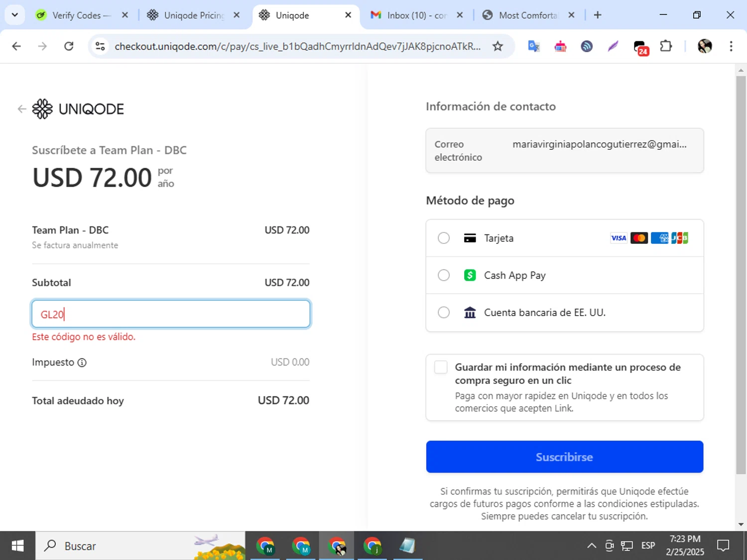Click the 'Información de contacto' heading
Screen dimensions: 747x560
coord(491,107)
